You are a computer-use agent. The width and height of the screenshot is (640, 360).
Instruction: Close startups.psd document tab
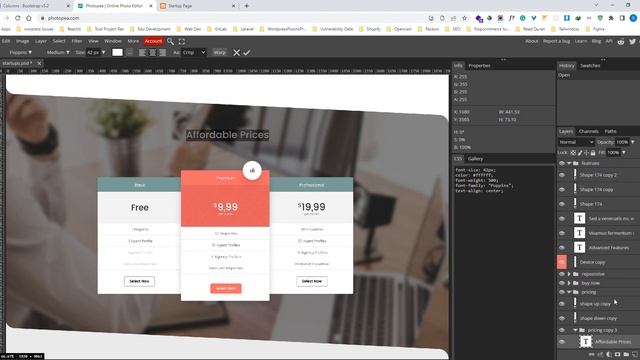tap(39, 63)
